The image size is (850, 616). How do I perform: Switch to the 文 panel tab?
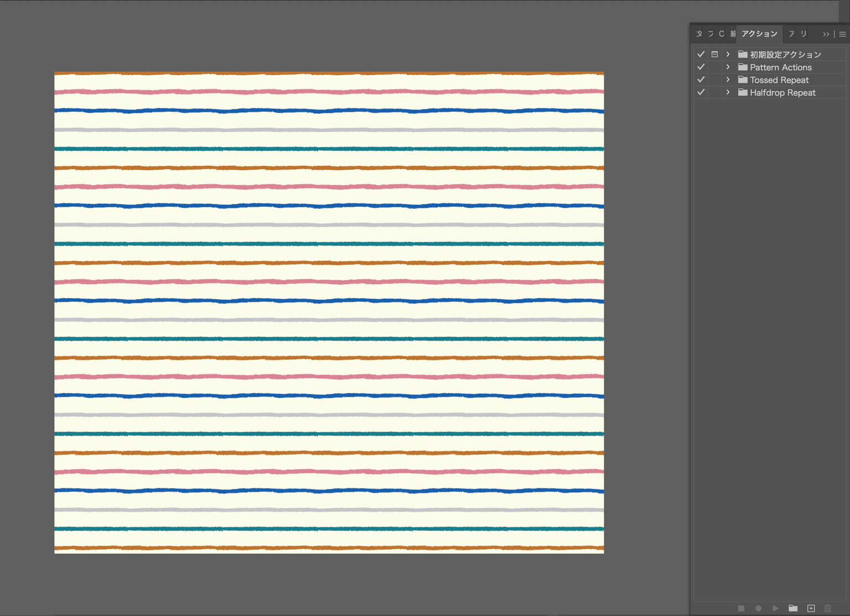tap(699, 34)
